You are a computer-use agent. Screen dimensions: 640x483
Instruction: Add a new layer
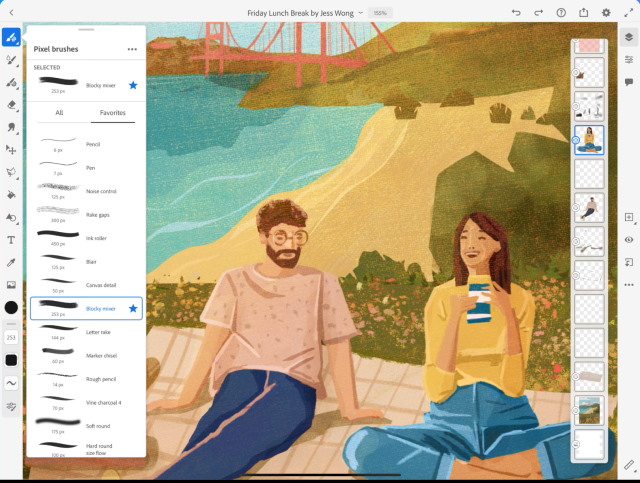[629, 217]
